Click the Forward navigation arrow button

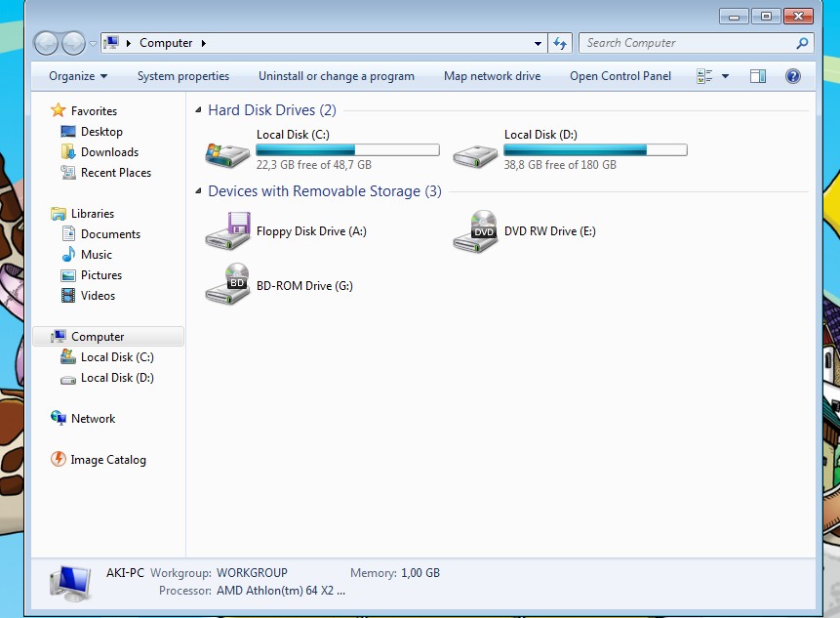(x=73, y=43)
